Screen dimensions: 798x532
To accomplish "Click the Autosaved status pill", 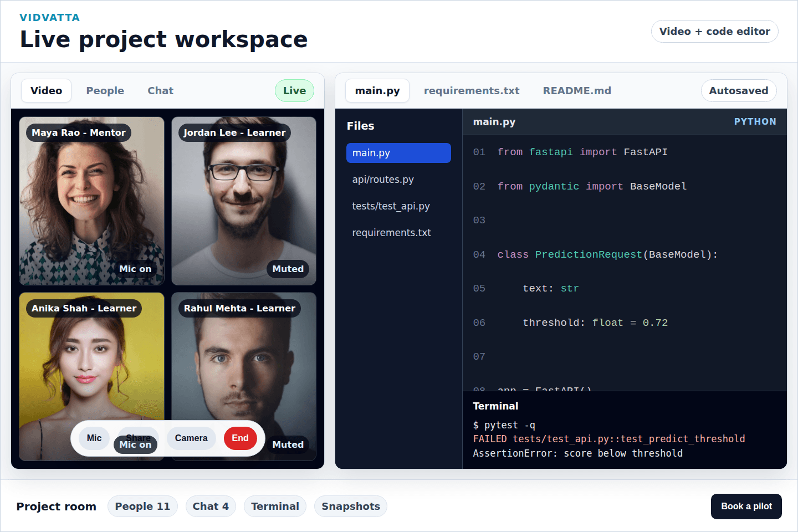I will pos(739,91).
